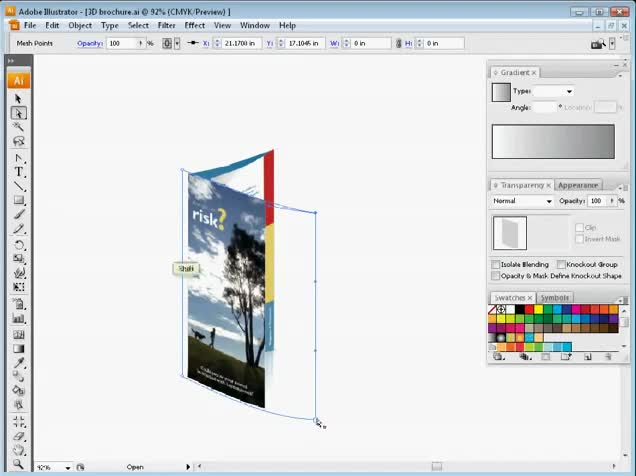Select the Column Graph tool
This screenshot has height=476, width=636.
tap(18, 318)
